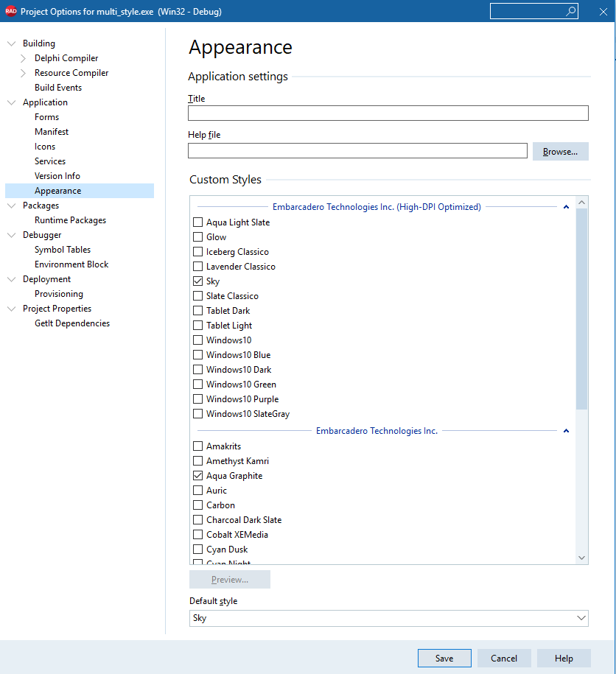Tick the Cyan Dusk checkbox
Image resolution: width=616 pixels, height=674 pixels.
pyautogui.click(x=197, y=550)
